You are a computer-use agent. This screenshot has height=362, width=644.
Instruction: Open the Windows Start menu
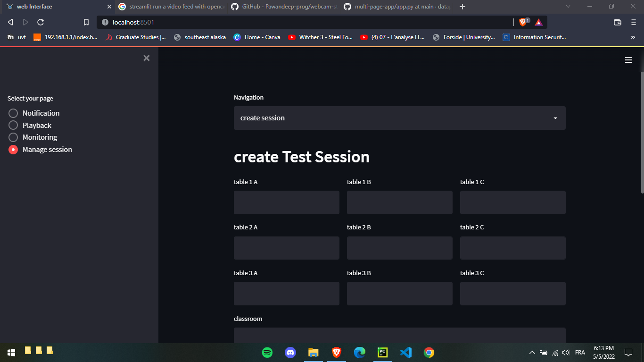pyautogui.click(x=11, y=353)
